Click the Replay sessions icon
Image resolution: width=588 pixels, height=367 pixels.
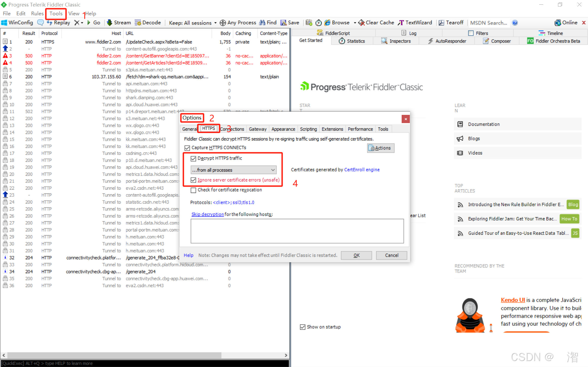click(x=50, y=23)
